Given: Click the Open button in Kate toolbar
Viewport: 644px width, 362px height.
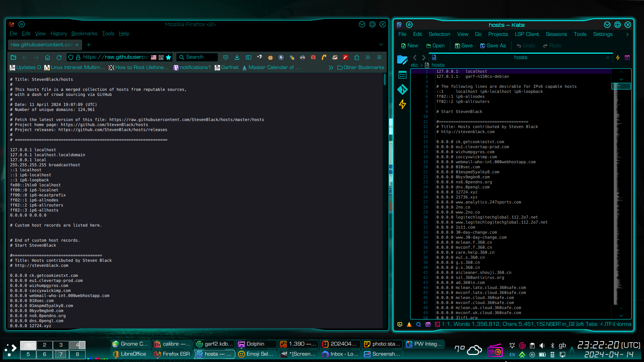Looking at the screenshot, I should (435, 46).
